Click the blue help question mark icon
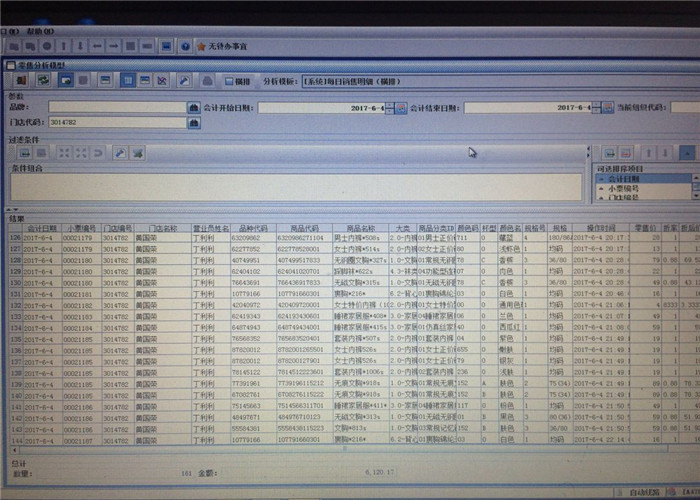Screen dimensions: 700x500 tap(185, 46)
